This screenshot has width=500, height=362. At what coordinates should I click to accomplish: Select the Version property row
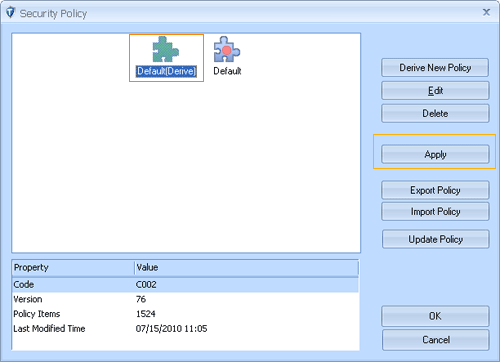185,299
